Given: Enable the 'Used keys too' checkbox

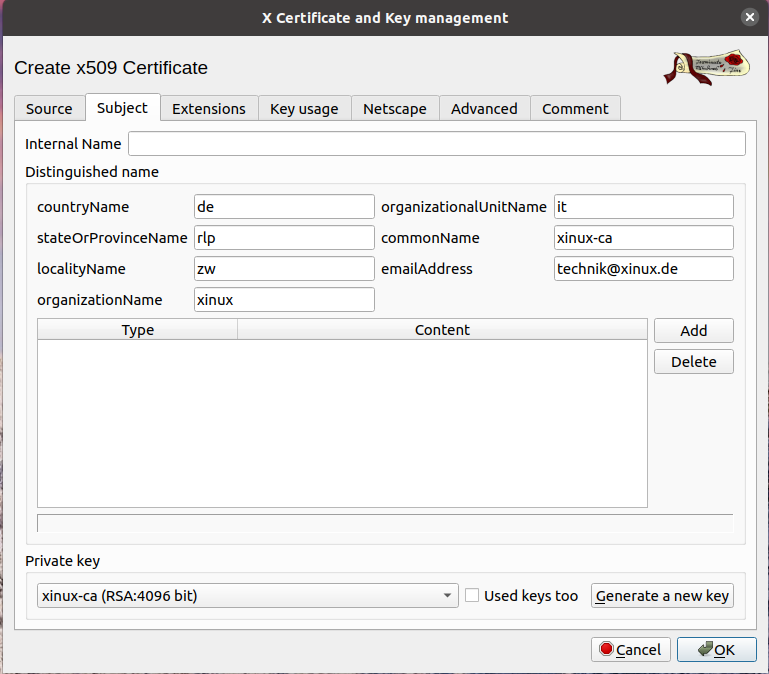Looking at the screenshot, I should [473, 596].
